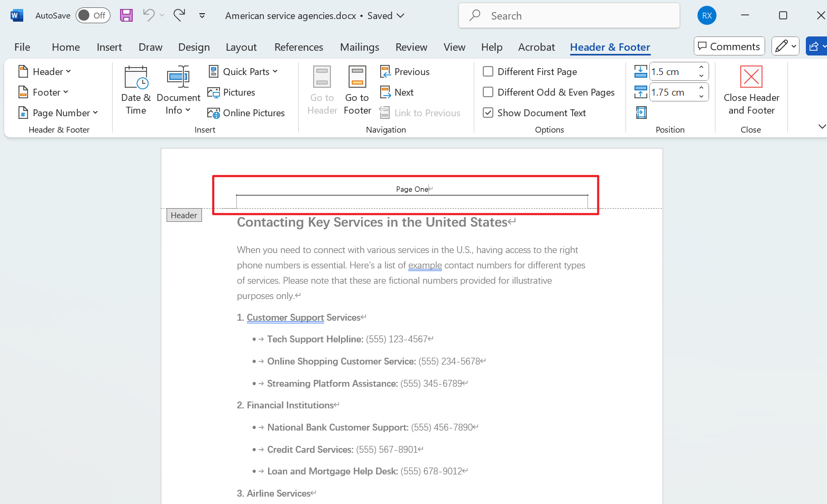Click the 'example' underlined word

tap(425, 265)
